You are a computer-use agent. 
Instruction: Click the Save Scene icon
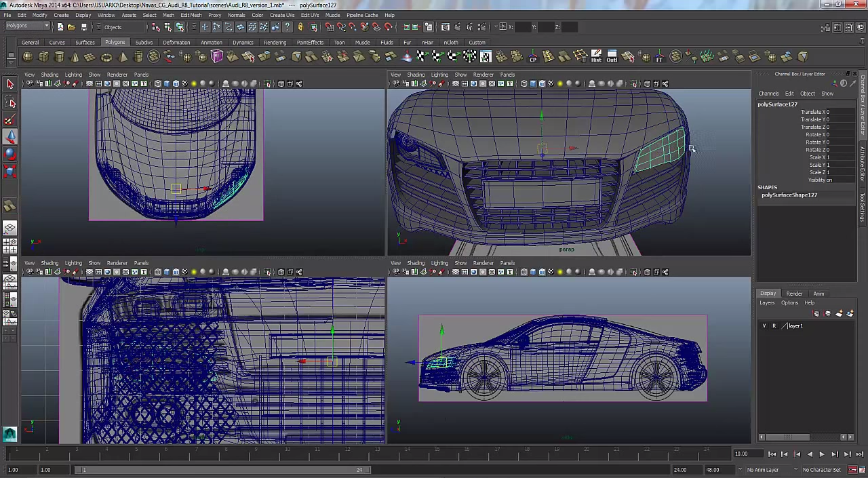tap(84, 27)
